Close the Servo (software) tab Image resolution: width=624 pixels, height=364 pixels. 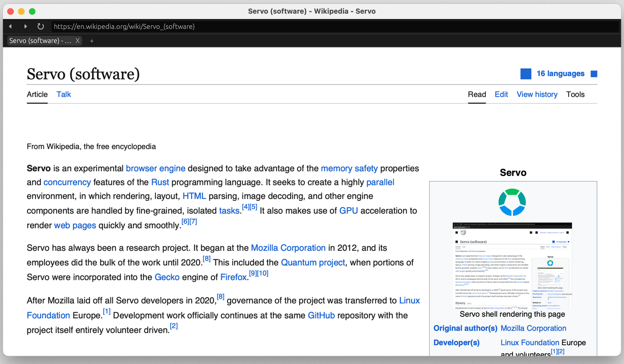pyautogui.click(x=78, y=41)
